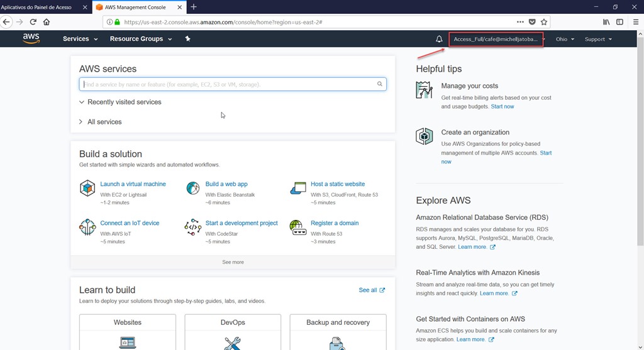Click the Pocket save icon in address bar

click(532, 22)
